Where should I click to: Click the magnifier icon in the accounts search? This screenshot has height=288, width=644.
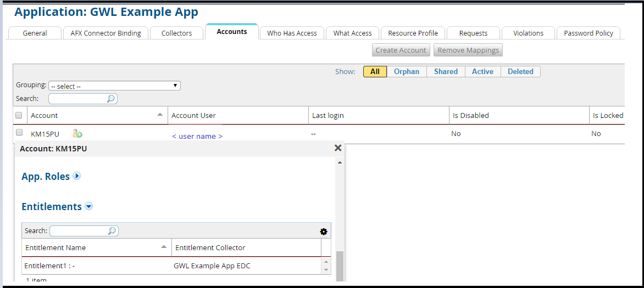110,99
